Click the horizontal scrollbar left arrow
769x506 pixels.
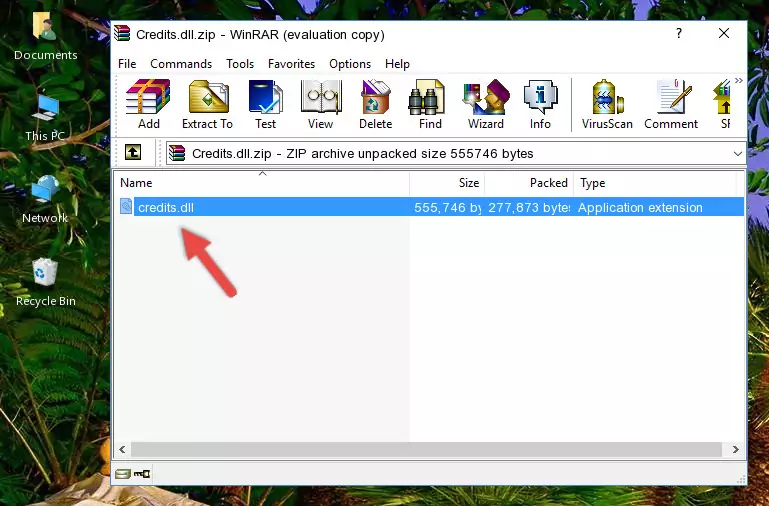pos(122,449)
